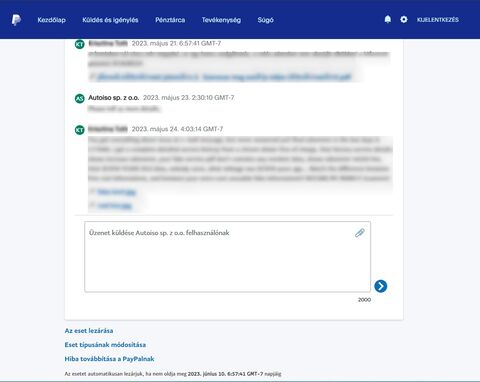Open the Pénztárca menu item
The image size is (480, 382).
pyautogui.click(x=170, y=20)
